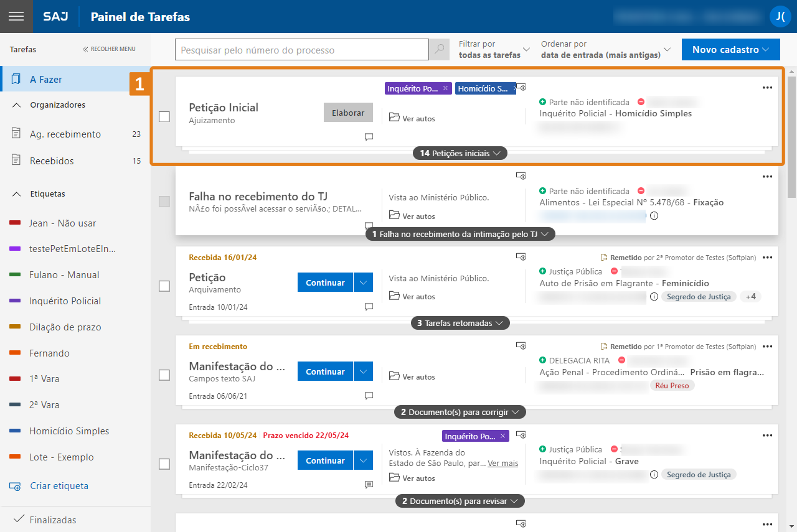The image size is (797, 532).
Task: Open three-dot menu on Petição Inicial card
Action: pyautogui.click(x=767, y=88)
